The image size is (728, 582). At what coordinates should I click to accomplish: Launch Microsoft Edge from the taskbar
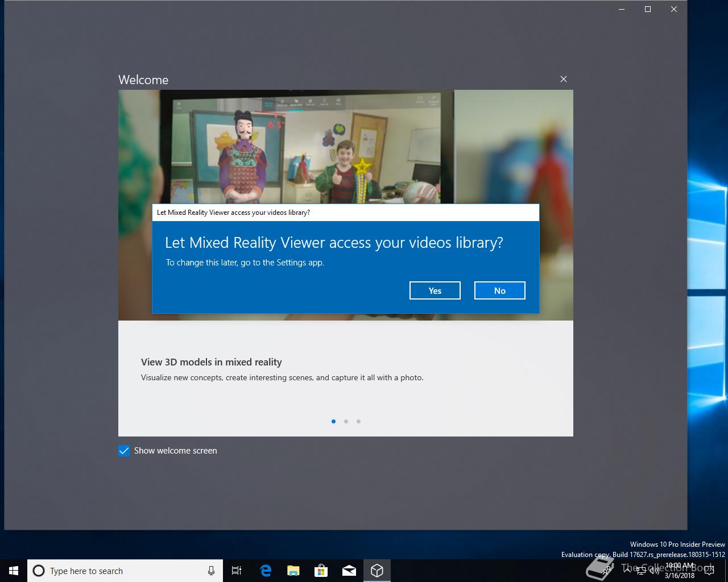tap(266, 571)
